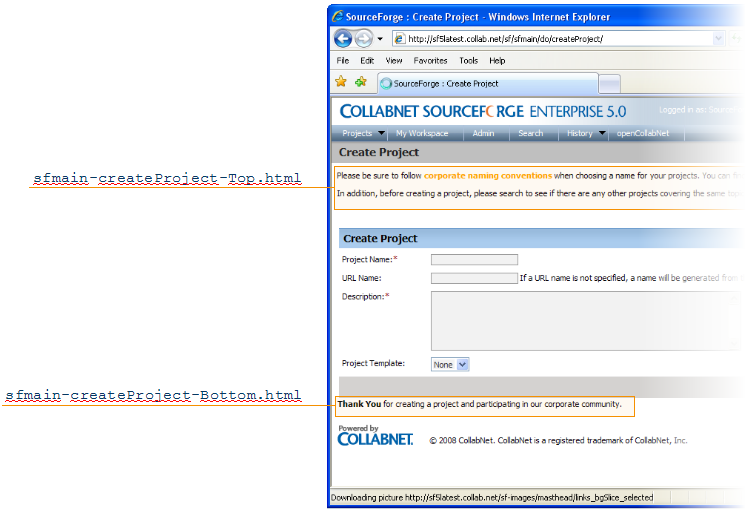Click the CollabNet SourceForge Enterprise logo
The image size is (746, 512).
(x=482, y=111)
